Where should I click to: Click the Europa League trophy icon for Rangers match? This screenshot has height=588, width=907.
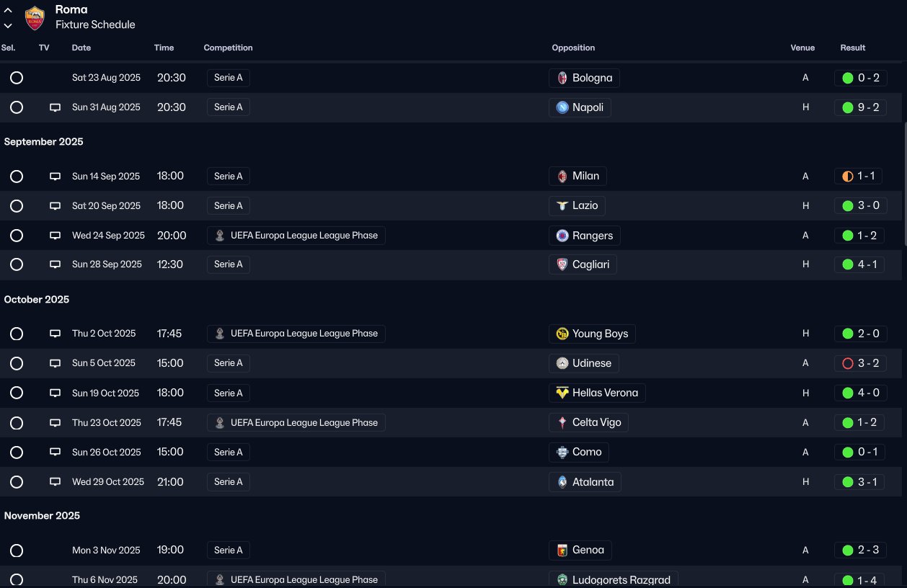coord(220,236)
